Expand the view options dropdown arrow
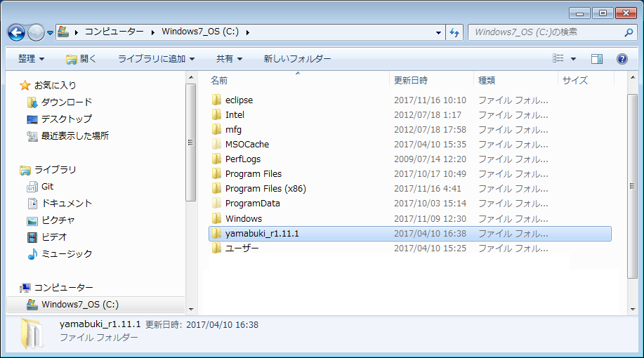This screenshot has width=644, height=358. [573, 59]
